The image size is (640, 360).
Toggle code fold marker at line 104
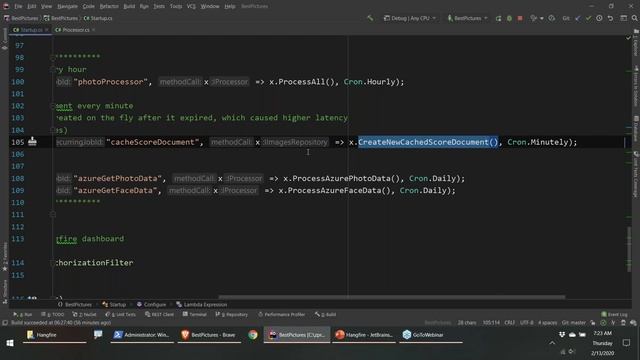click(53, 130)
